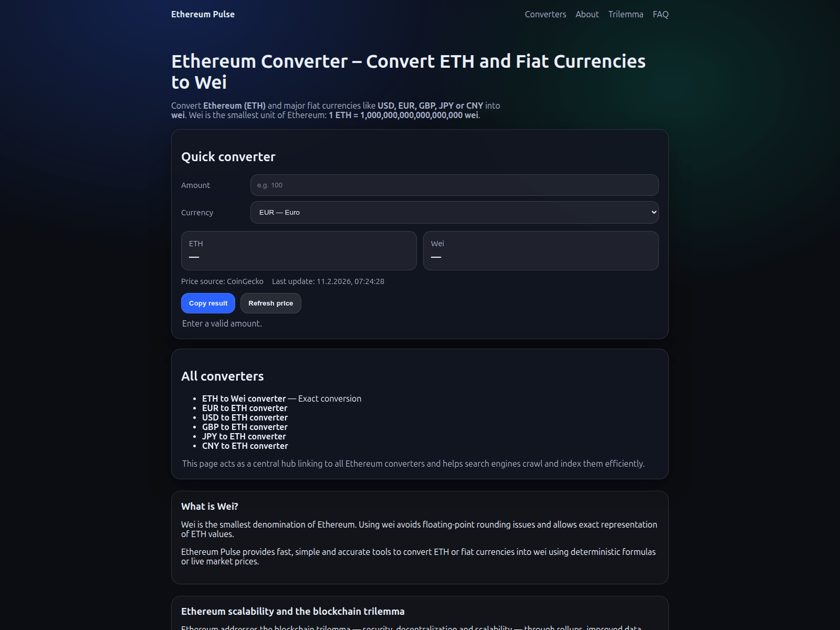Open the CNY to ETH converter link

click(245, 446)
